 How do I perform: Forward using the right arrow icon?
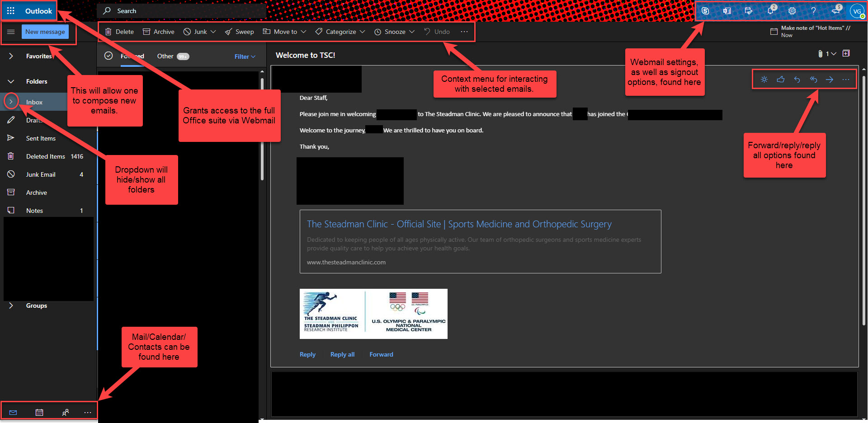(x=830, y=80)
